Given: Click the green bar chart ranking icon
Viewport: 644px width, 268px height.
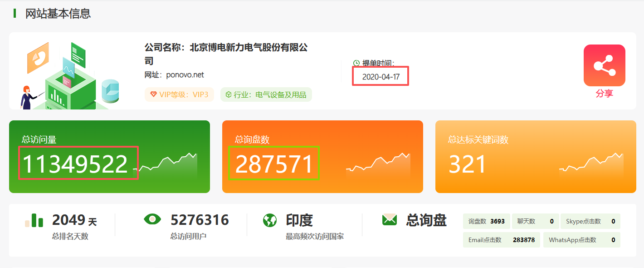Looking at the screenshot, I should tap(34, 220).
